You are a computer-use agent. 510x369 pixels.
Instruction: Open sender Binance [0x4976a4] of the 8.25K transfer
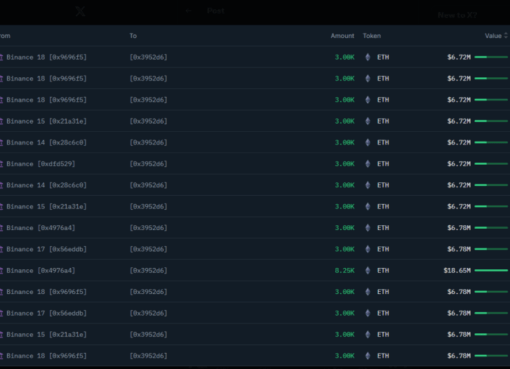coord(41,270)
